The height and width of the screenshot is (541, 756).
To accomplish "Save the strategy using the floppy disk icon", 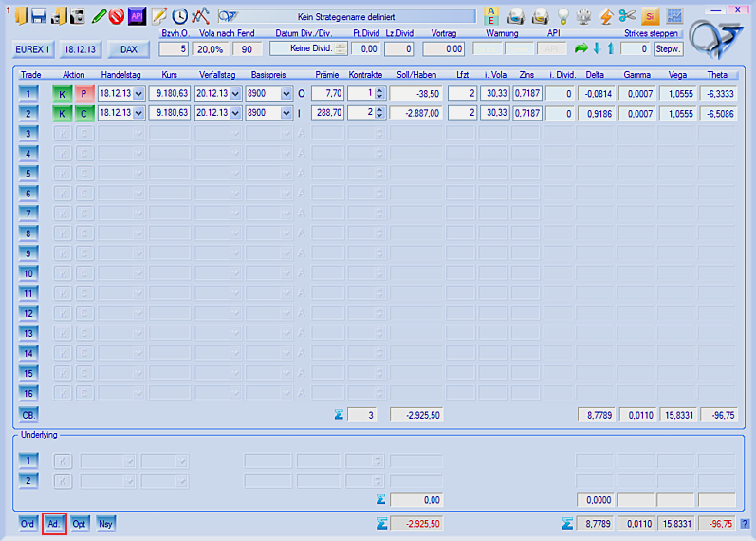I will (39, 16).
